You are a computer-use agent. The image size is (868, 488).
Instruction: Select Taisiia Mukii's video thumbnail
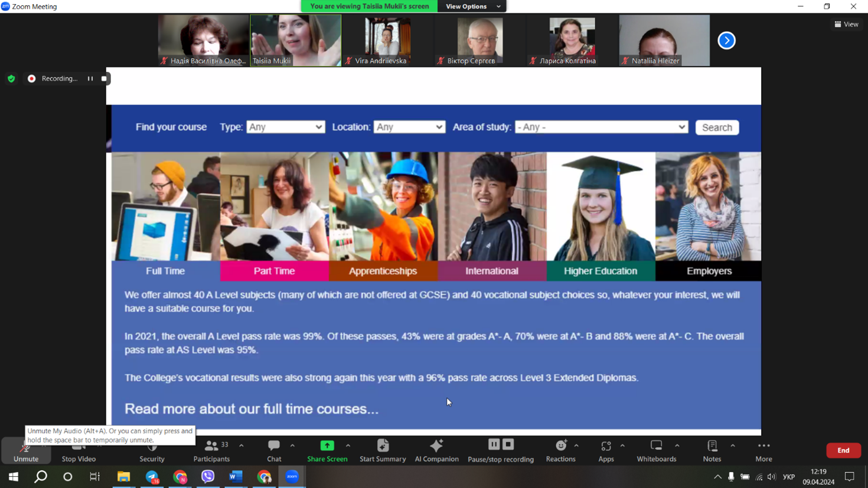click(296, 40)
